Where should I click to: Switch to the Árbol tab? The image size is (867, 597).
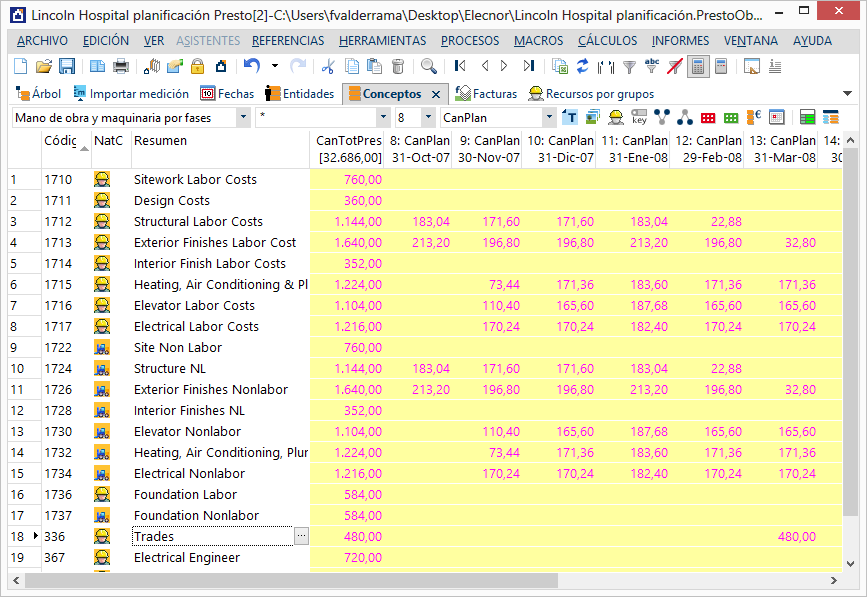(38, 94)
